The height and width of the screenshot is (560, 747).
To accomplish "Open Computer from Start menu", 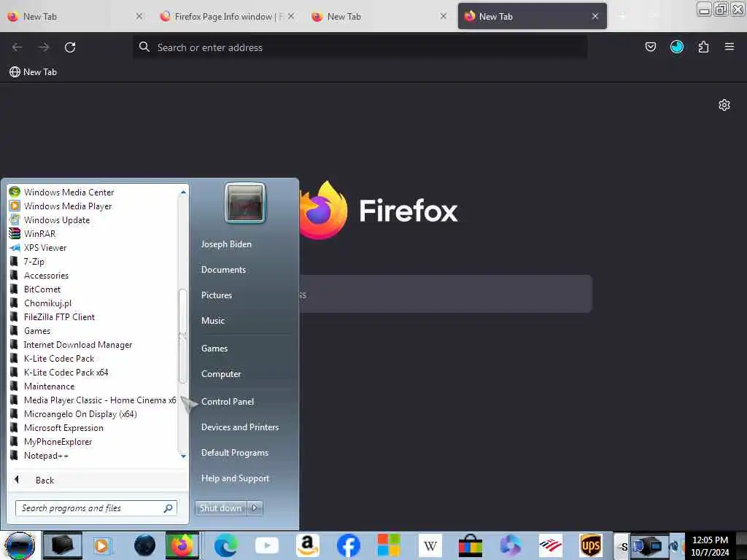I will click(x=220, y=374).
